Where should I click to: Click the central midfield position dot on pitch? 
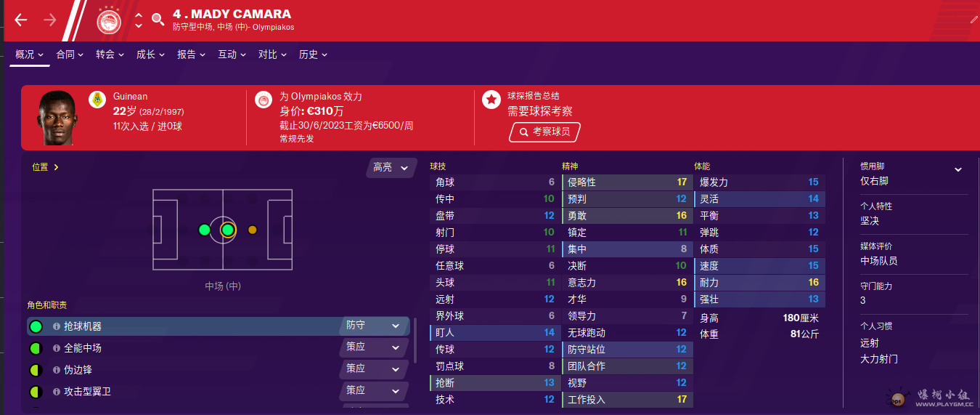227,230
